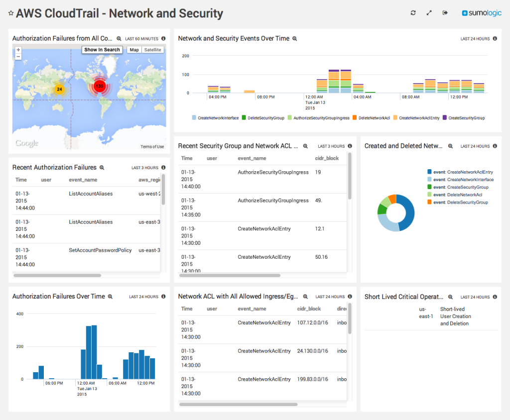This screenshot has height=420, width=510.
Task: Click vertical scrollbar of Recent Security Group panel
Action: (350, 176)
